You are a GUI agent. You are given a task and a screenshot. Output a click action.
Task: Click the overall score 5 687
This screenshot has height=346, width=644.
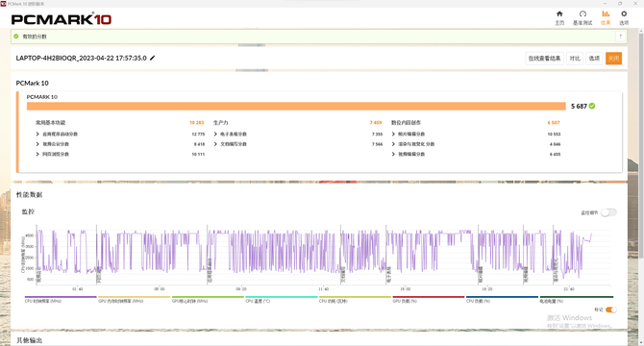coord(579,107)
